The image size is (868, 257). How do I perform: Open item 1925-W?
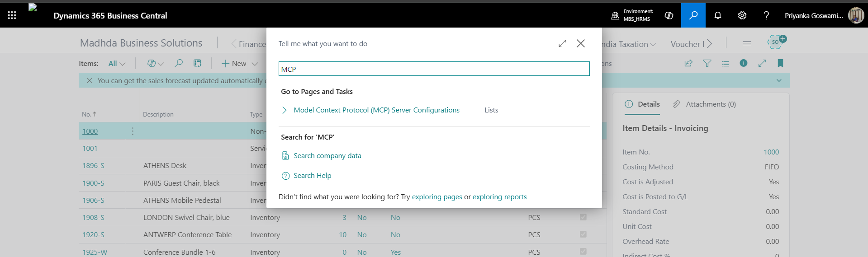point(95,252)
